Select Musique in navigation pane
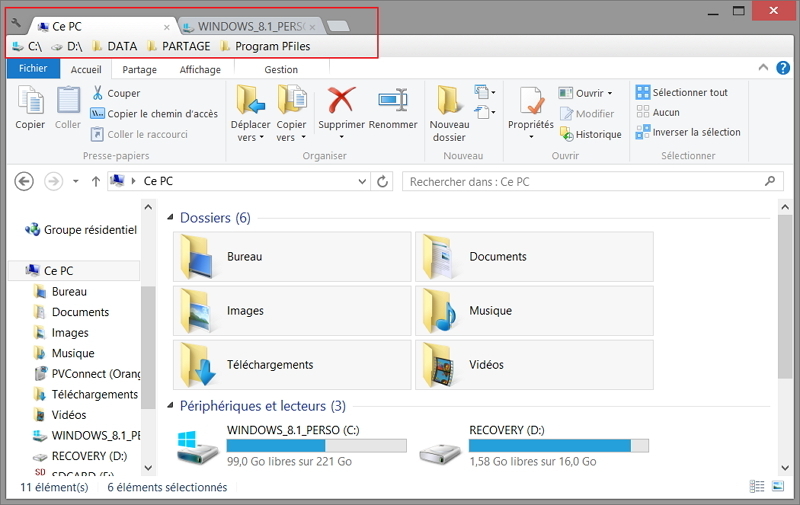800x505 pixels. (64, 353)
